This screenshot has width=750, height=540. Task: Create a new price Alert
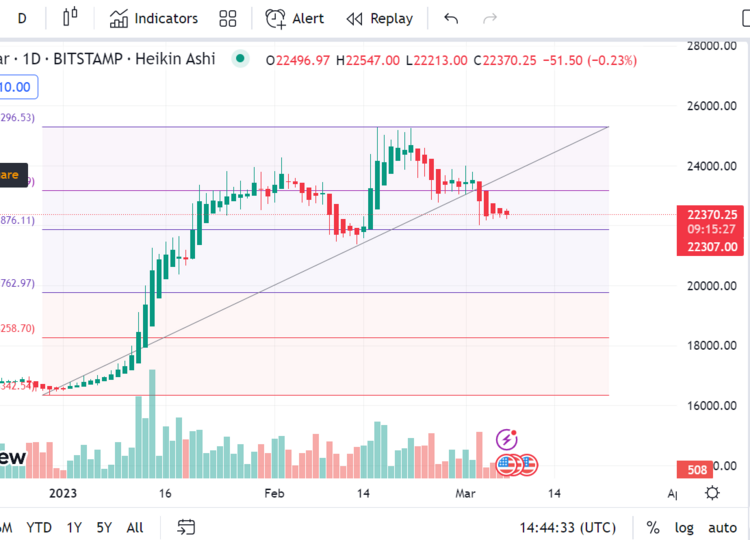[295, 18]
